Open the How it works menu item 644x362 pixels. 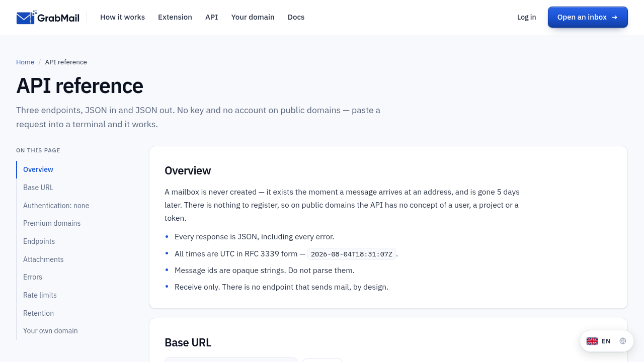click(122, 17)
